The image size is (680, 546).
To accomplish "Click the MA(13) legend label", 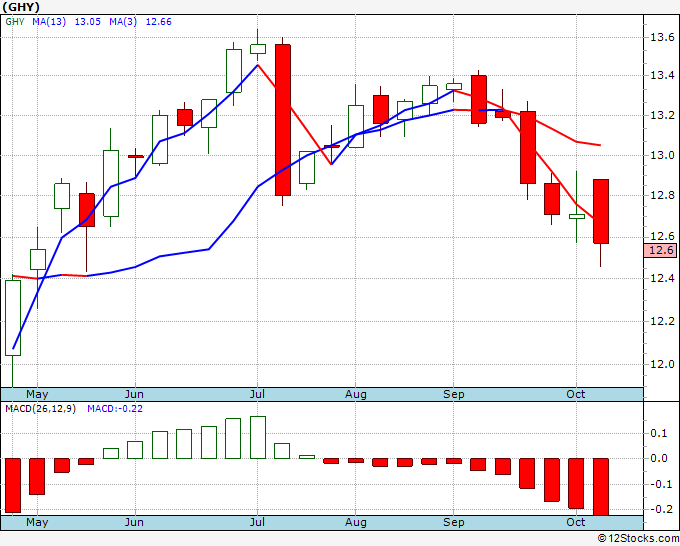I will 49,22.
